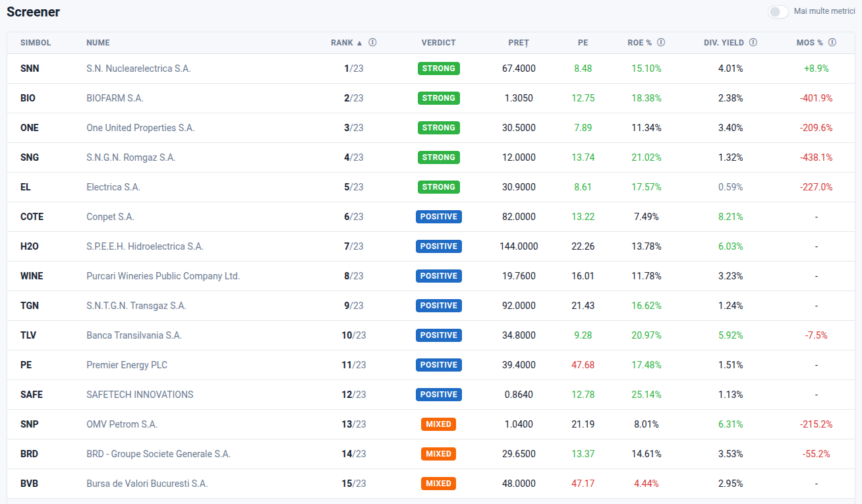The height and width of the screenshot is (504, 862).
Task: Sort by the RANK column arrow
Action: click(x=359, y=43)
